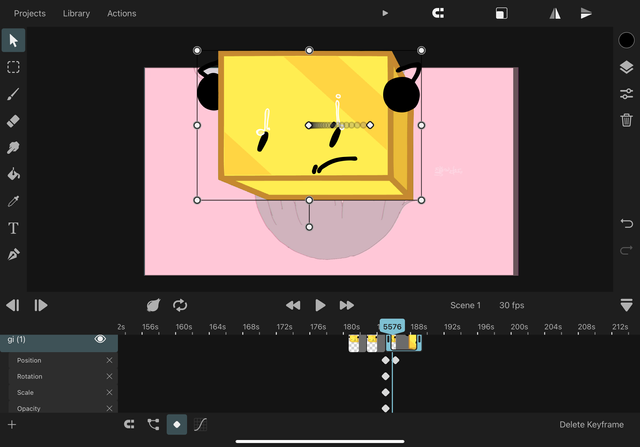Open the Scene 1 selector
This screenshot has height=447, width=640.
click(x=465, y=305)
